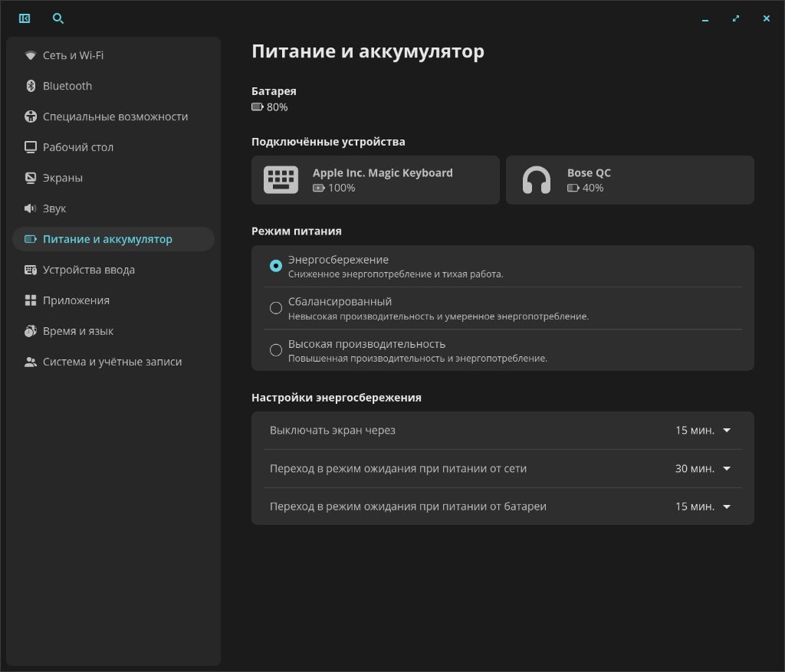785x672 pixels.
Task: Open the Устройства ввода settings page
Action: click(x=89, y=270)
